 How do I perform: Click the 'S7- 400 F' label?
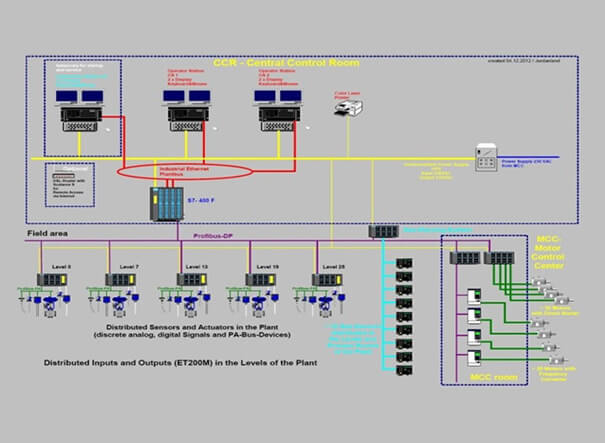201,201
